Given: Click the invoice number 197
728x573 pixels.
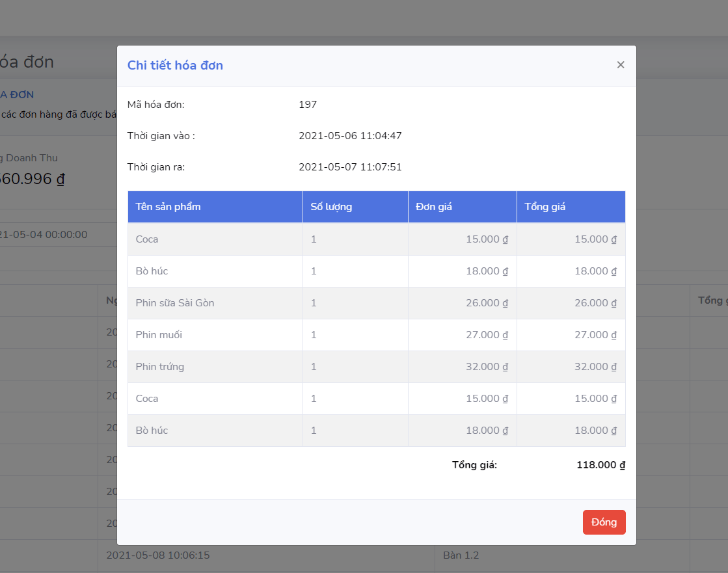Looking at the screenshot, I should coord(308,105).
